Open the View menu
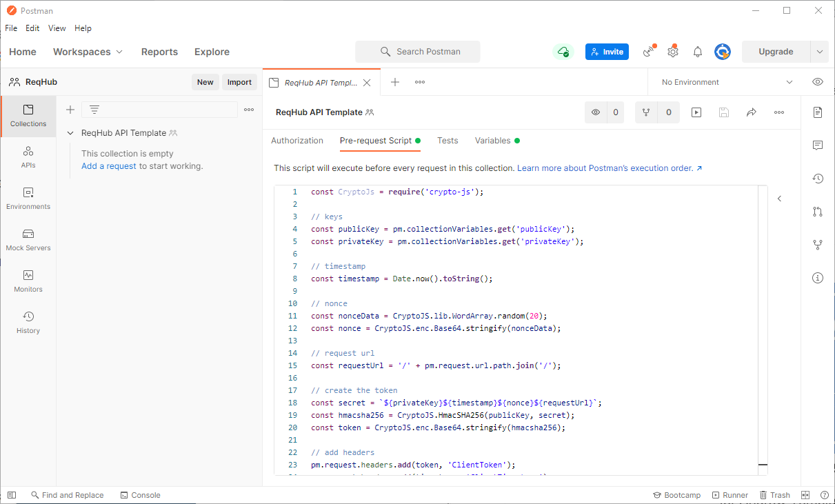Screen dimensions: 835x504 [57, 28]
